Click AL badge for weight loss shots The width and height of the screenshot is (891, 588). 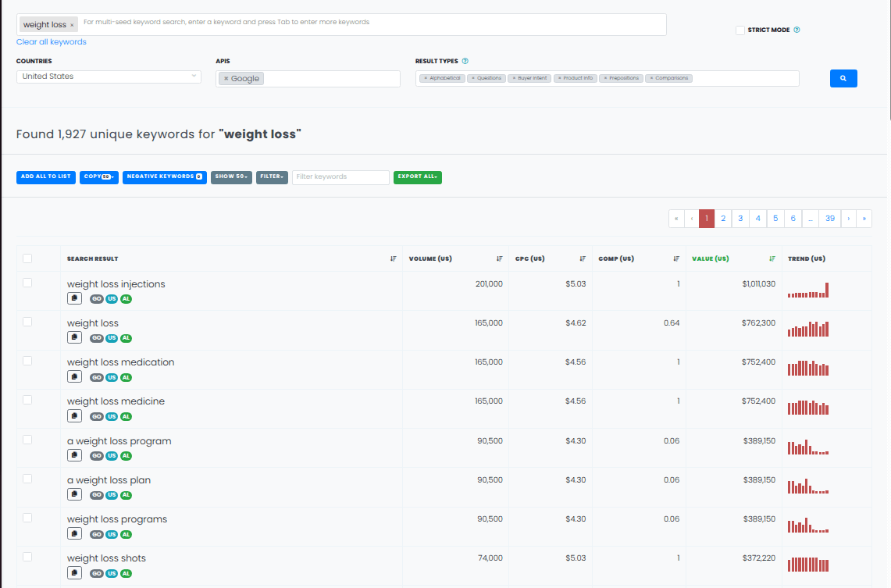(127, 573)
